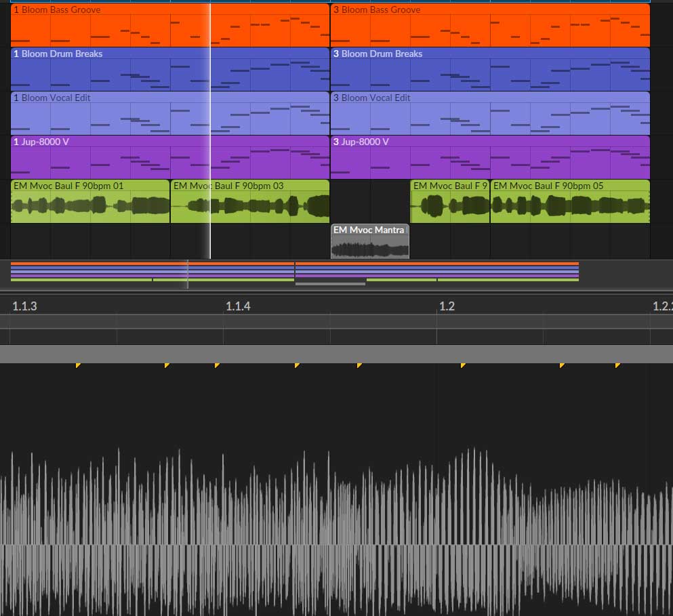673x616 pixels.
Task: Click the leftmost yellow onset marker
Action: pyautogui.click(x=78, y=366)
